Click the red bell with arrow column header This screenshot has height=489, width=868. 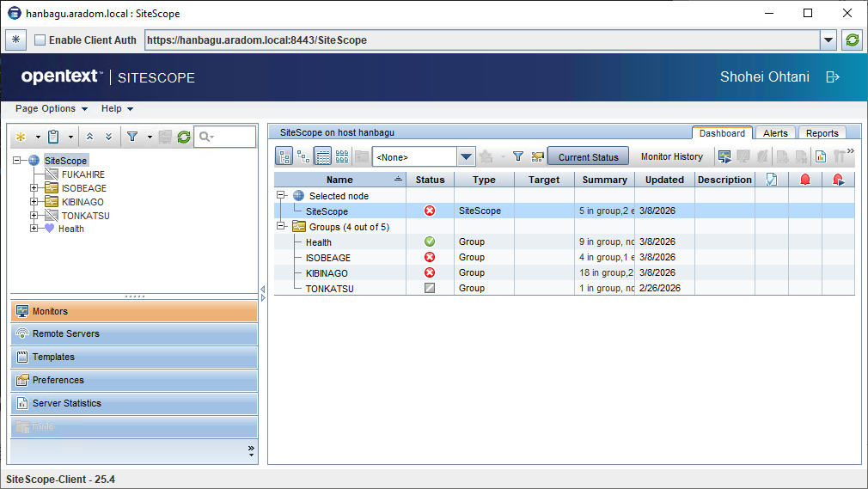pos(838,180)
